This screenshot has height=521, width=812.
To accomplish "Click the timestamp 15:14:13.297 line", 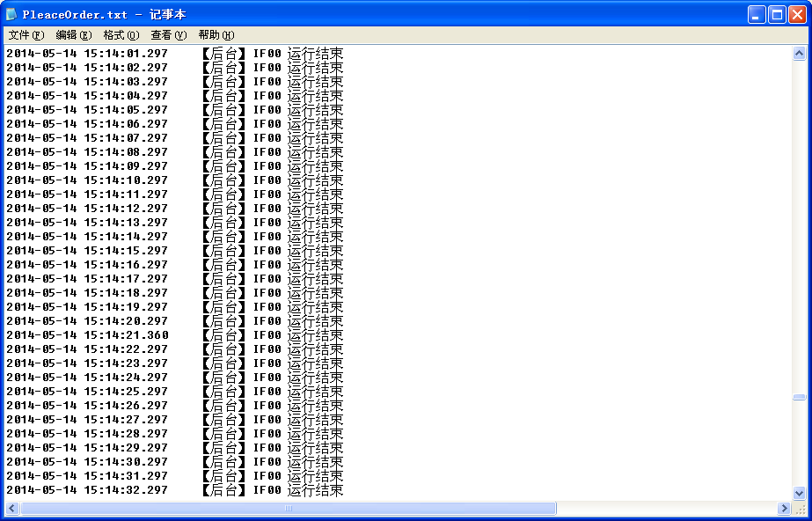I will 174,222.
